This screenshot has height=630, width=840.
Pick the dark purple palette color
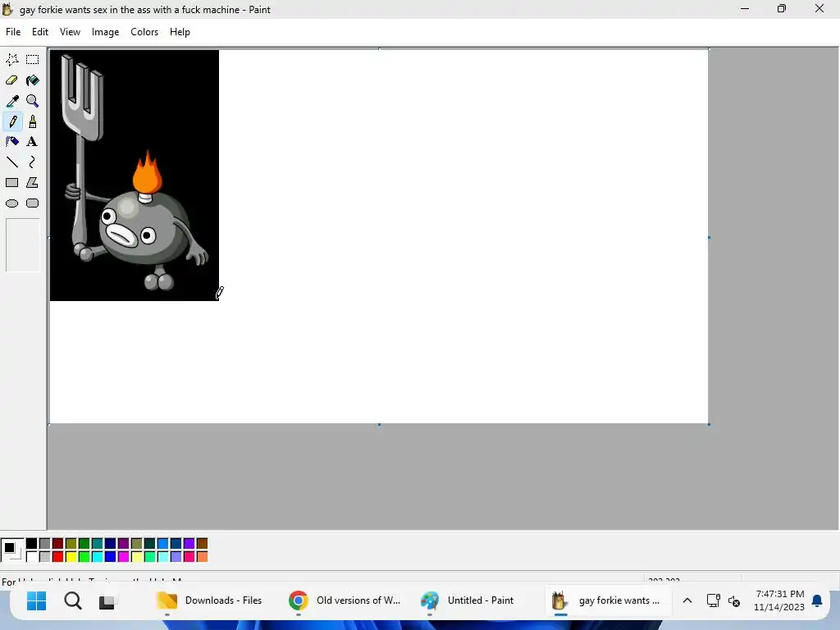click(123, 544)
